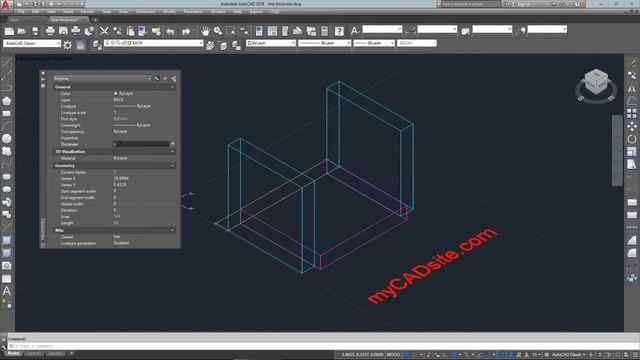The width and height of the screenshot is (640, 360).
Task: Click the Quick Select icon in Properties
Action: (173, 78)
